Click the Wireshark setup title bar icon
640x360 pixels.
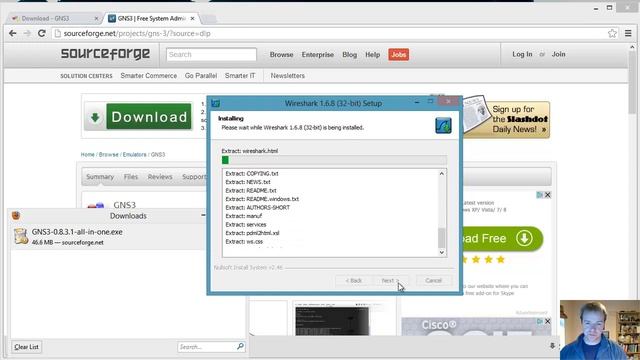point(216,103)
